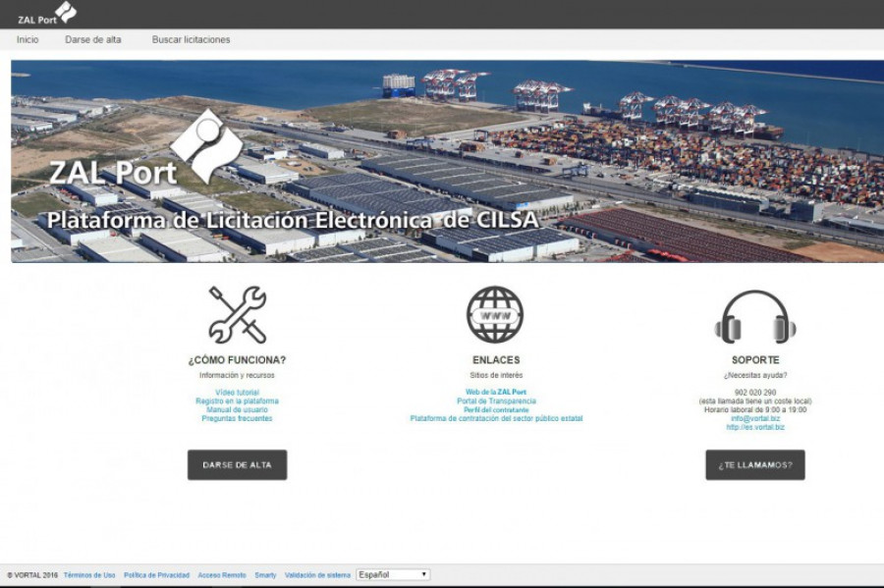Open Acceso Remoto footer link

click(x=222, y=575)
